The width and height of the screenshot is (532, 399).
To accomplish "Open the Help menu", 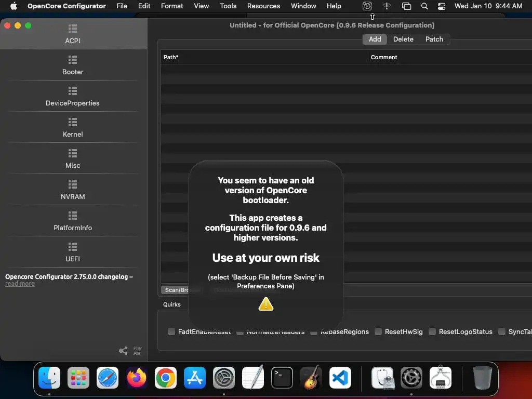I will pyautogui.click(x=334, y=6).
